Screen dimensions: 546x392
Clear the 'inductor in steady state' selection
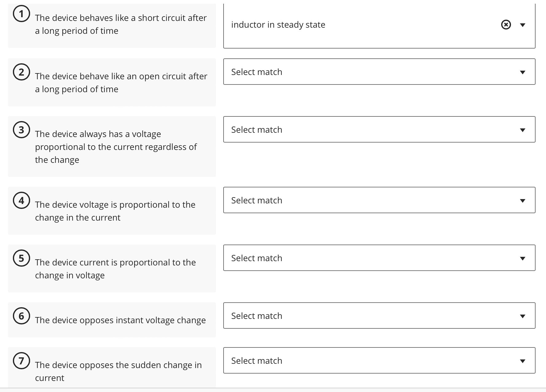point(506,25)
